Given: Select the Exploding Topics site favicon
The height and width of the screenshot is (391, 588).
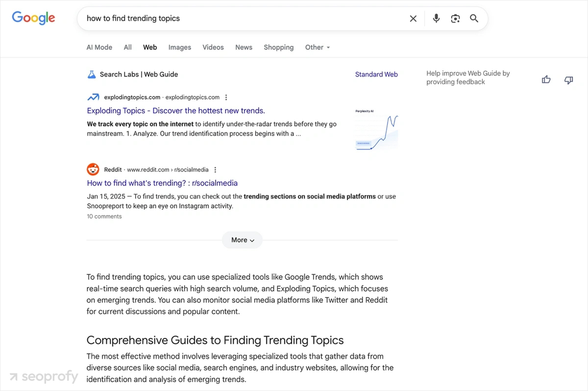Looking at the screenshot, I should 93,97.
